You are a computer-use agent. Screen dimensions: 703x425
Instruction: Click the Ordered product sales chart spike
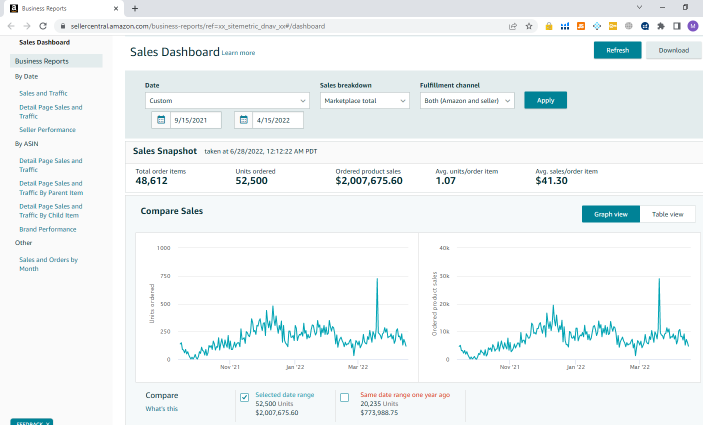(659, 280)
